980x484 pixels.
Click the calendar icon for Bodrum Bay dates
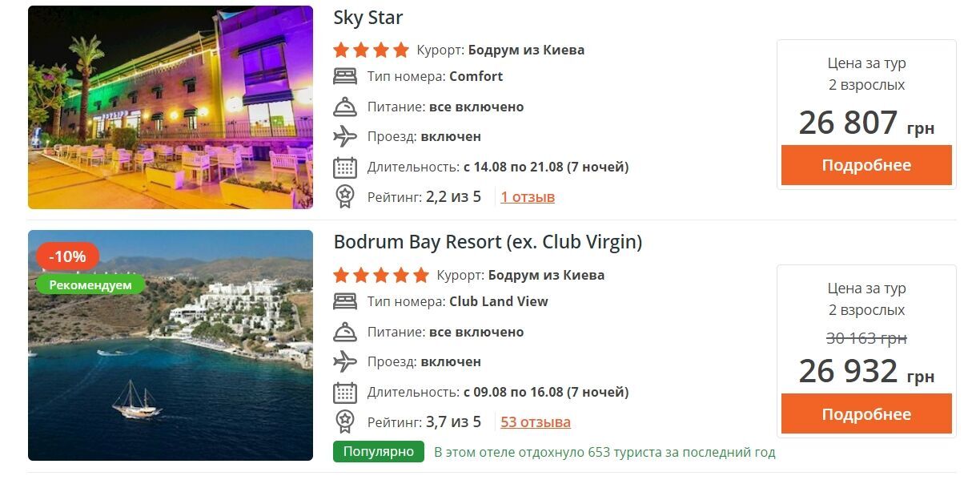(x=345, y=393)
